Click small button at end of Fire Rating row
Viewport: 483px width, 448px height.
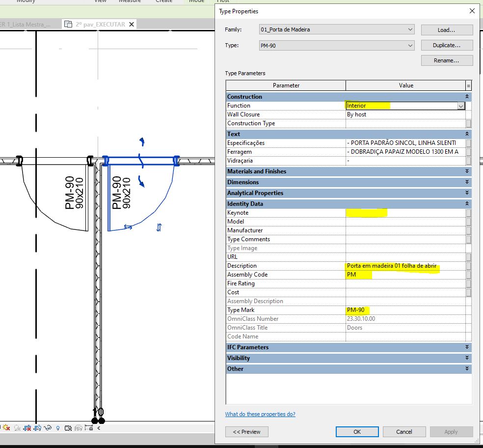click(469, 283)
